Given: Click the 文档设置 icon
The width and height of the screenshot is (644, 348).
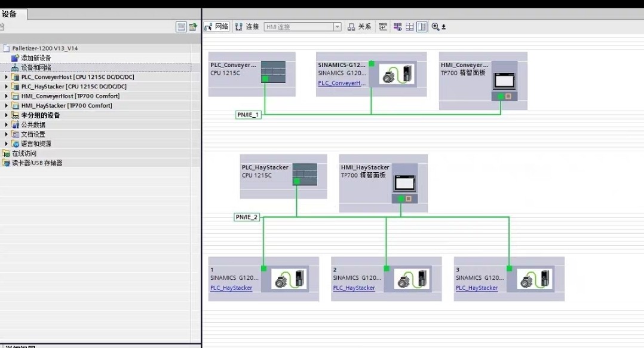Looking at the screenshot, I should 15,134.
